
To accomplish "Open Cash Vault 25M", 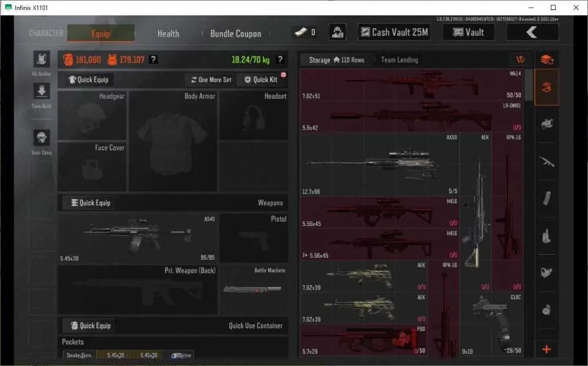I will point(394,32).
